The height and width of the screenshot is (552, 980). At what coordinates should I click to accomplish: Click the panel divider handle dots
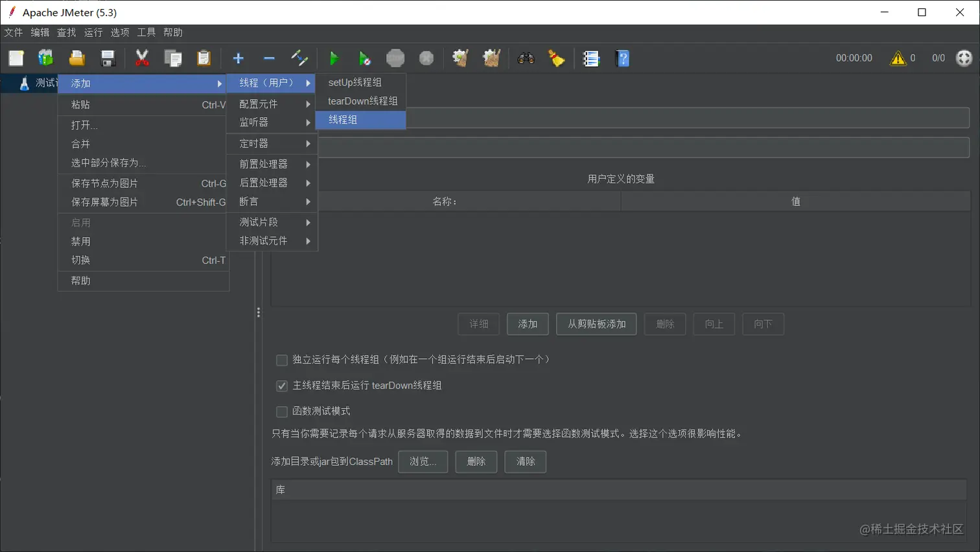[x=259, y=313]
